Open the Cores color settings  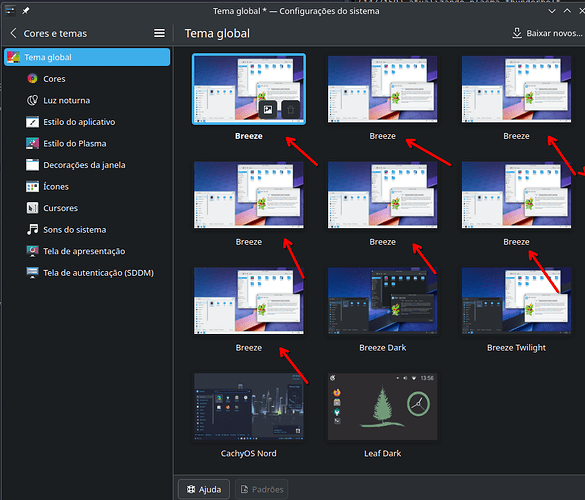coord(32,79)
